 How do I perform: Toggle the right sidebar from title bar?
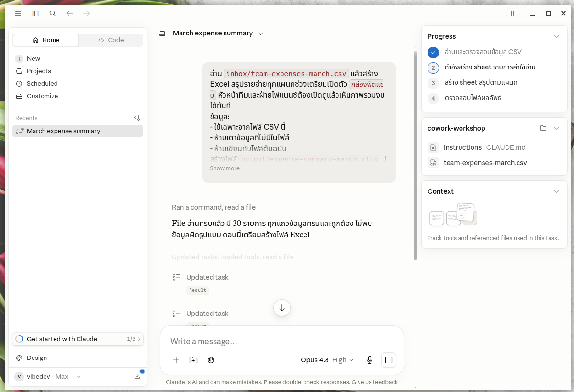coord(509,13)
